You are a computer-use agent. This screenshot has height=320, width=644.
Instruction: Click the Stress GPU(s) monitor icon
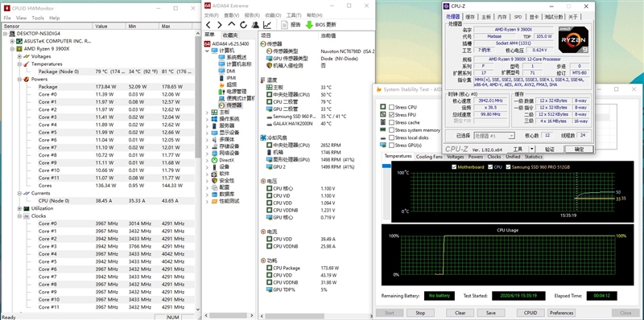coord(383,145)
